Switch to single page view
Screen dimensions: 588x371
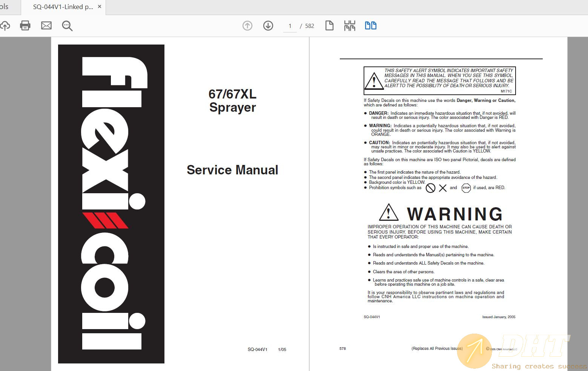[x=329, y=26]
